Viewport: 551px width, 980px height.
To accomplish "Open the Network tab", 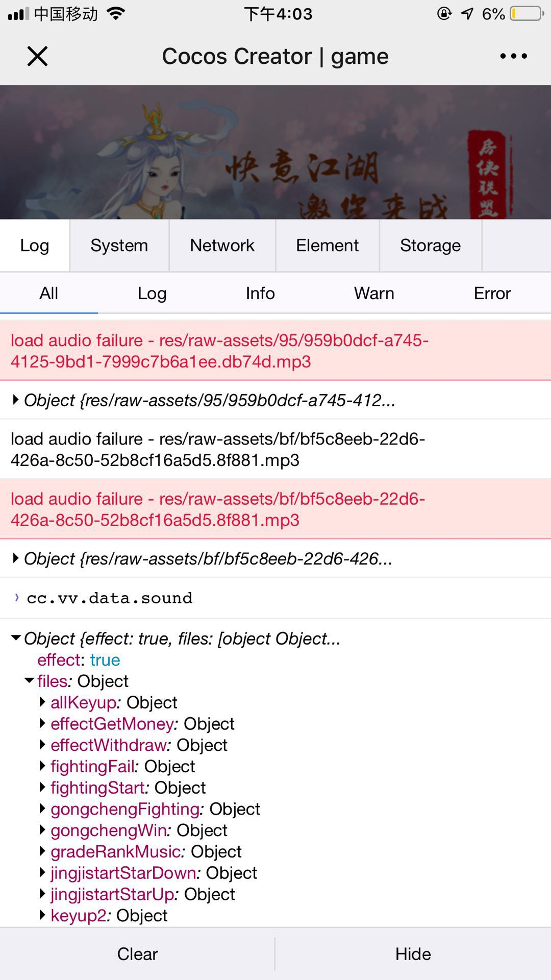I will pos(222,246).
